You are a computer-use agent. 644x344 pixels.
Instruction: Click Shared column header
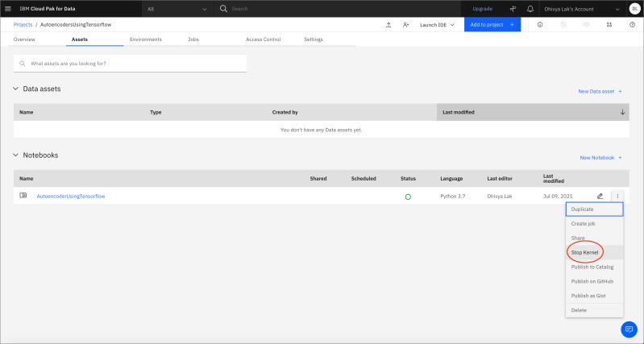(318, 179)
